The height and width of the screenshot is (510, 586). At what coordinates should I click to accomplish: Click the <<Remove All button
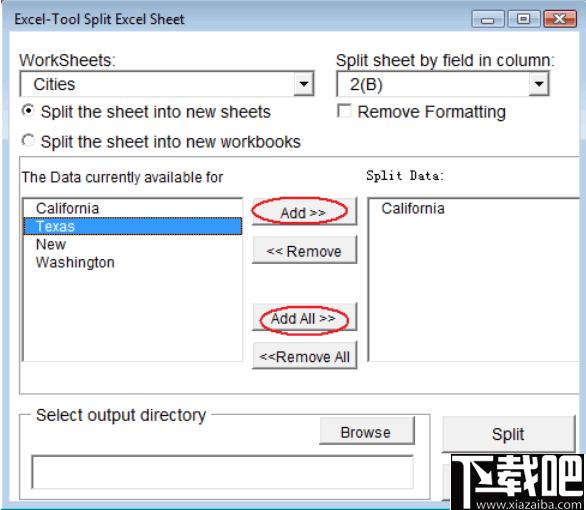[x=304, y=356]
